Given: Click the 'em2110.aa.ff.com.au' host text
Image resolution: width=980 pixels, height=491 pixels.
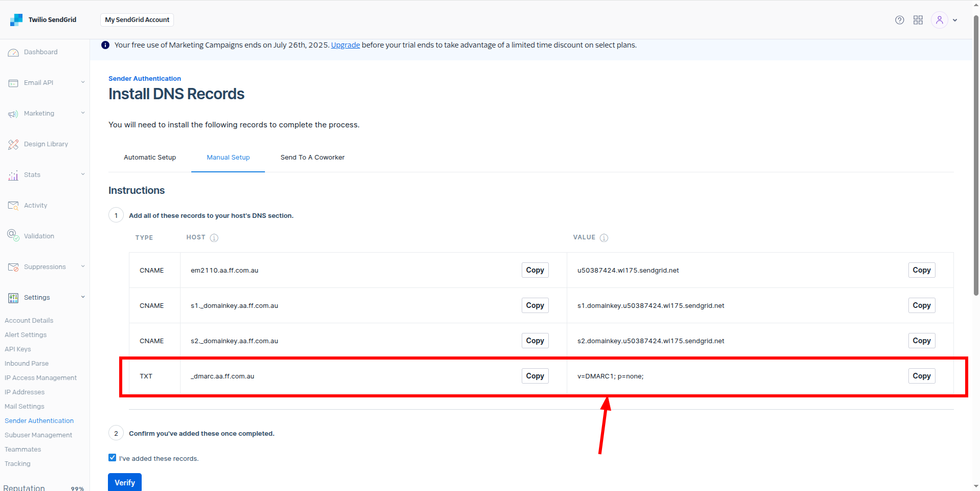Looking at the screenshot, I should 225,271.
